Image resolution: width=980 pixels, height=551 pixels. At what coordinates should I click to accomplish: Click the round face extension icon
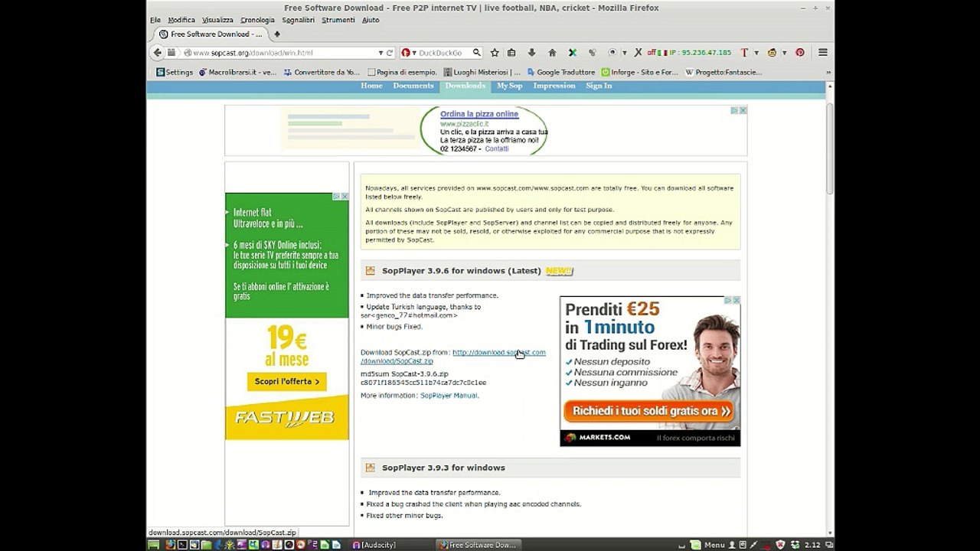[772, 53]
